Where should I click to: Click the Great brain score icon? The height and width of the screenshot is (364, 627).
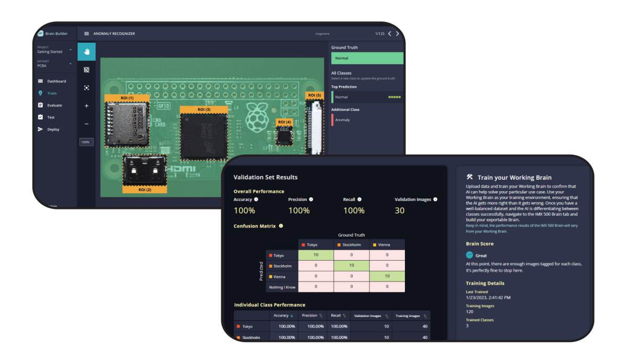(470, 255)
